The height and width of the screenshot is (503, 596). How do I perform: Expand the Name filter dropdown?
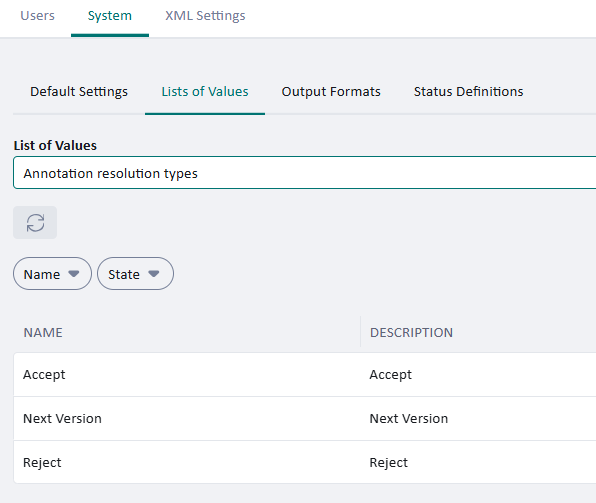[x=52, y=274]
